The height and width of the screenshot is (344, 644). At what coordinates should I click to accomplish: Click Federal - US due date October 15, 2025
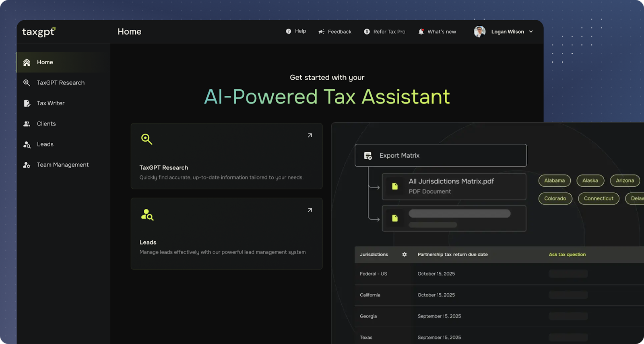point(436,274)
